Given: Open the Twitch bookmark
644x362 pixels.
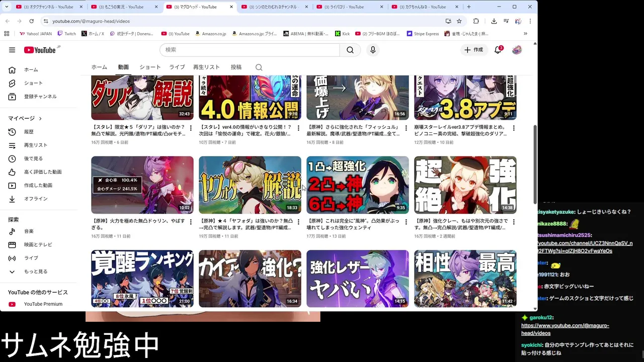Looking at the screenshot, I should click(67, 34).
